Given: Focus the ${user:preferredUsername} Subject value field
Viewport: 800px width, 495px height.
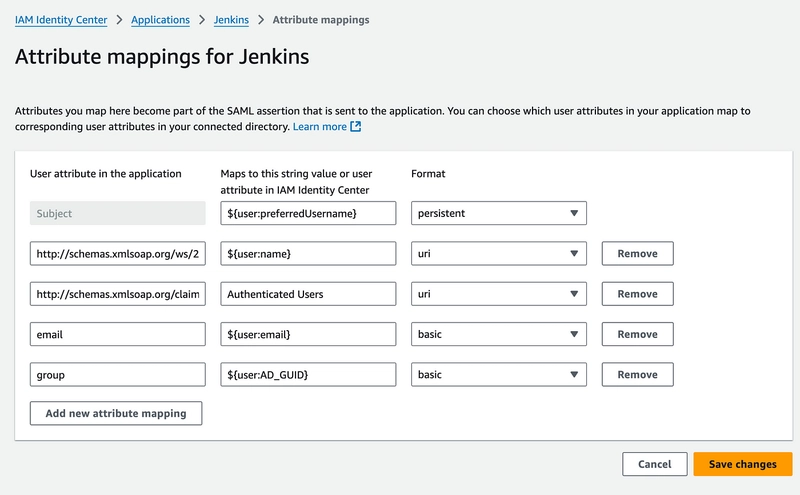Looking at the screenshot, I should coord(308,213).
